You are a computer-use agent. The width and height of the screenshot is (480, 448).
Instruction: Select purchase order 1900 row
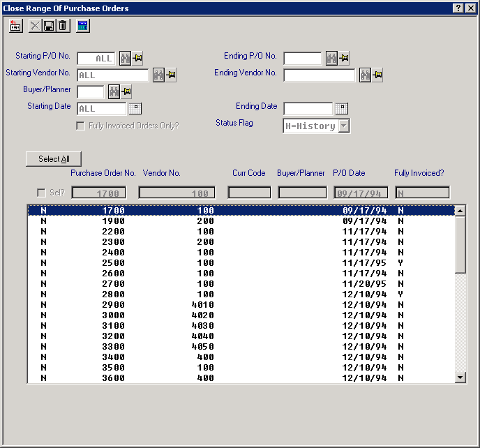241,221
